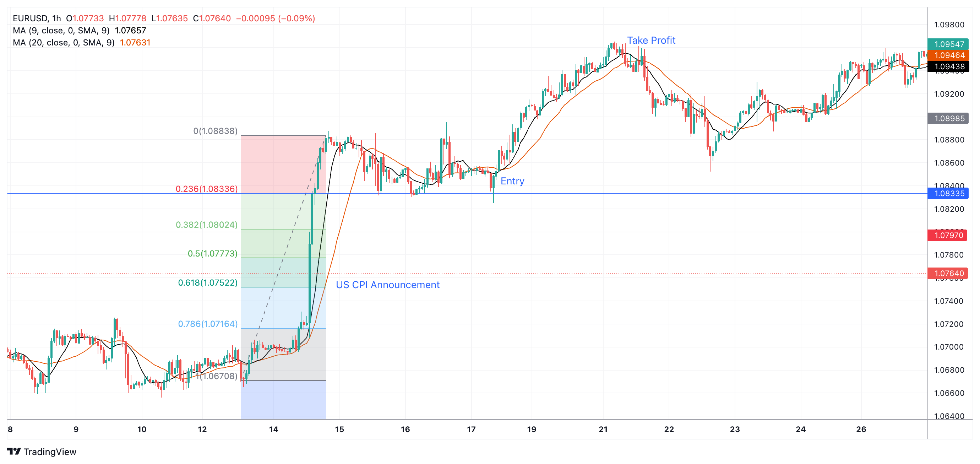The width and height of the screenshot is (980, 464).
Task: Click the 1.08800 price axis label
Action: 949,140
